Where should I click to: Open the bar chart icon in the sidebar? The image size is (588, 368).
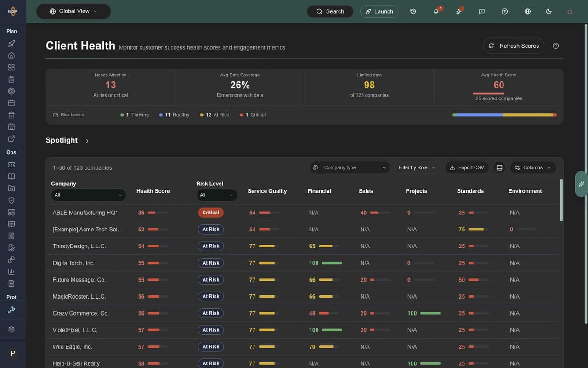pyautogui.click(x=11, y=271)
